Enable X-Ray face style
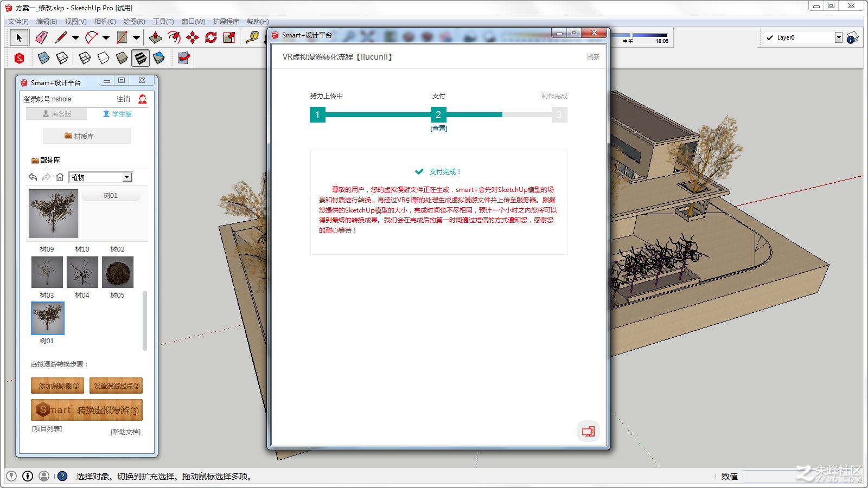The width and height of the screenshot is (868, 488). pyautogui.click(x=43, y=58)
